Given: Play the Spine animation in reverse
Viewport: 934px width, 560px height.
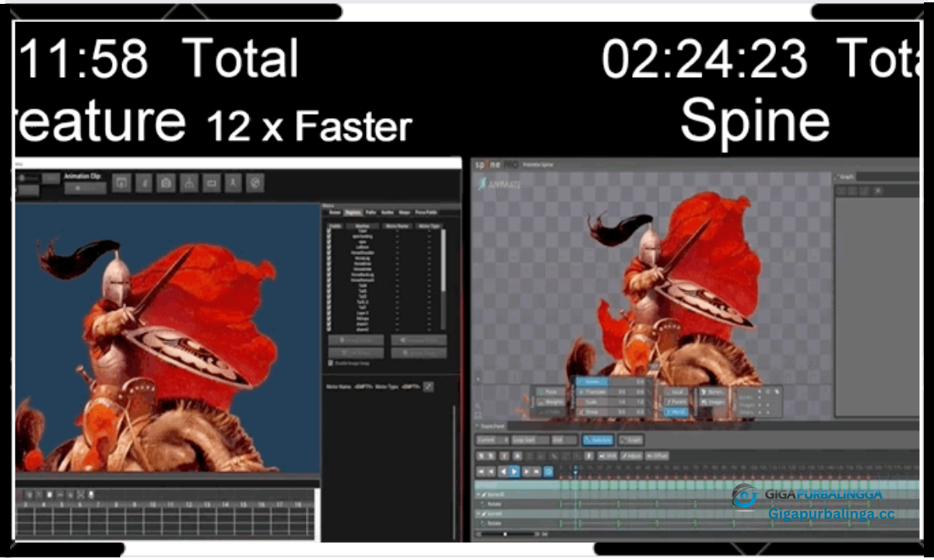Looking at the screenshot, I should [503, 471].
